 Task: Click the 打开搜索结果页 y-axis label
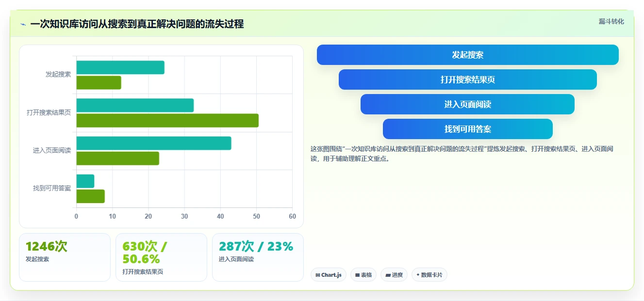[49, 112]
